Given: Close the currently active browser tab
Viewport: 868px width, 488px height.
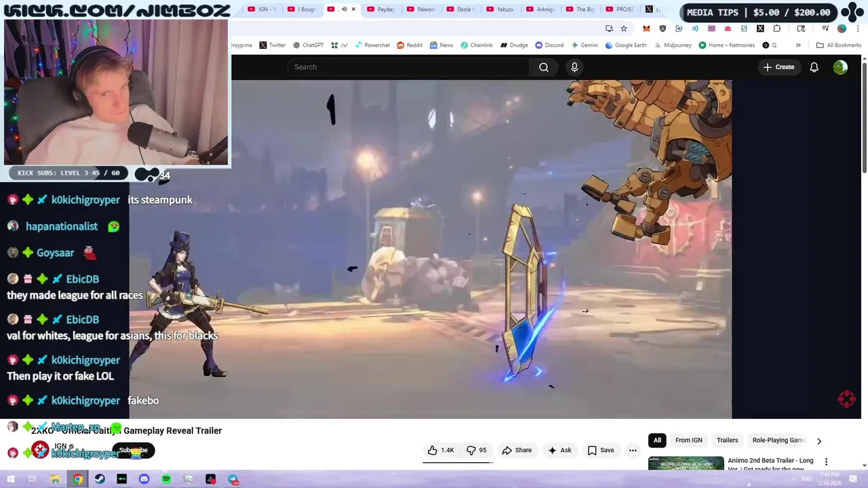Looking at the screenshot, I should pos(353,9).
